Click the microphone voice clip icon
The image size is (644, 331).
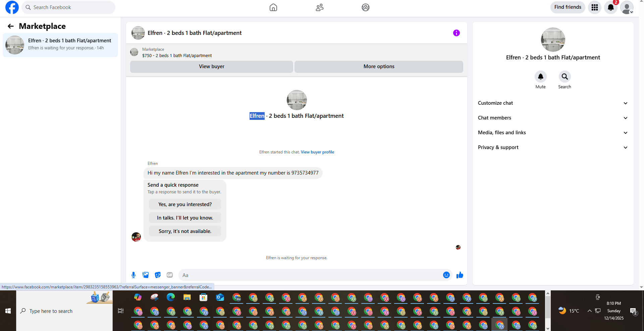[133, 275]
